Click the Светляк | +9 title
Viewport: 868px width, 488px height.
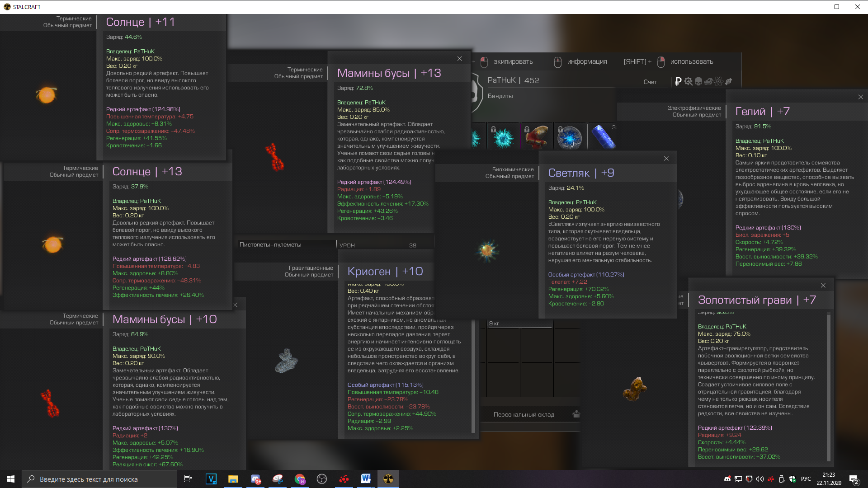point(581,173)
